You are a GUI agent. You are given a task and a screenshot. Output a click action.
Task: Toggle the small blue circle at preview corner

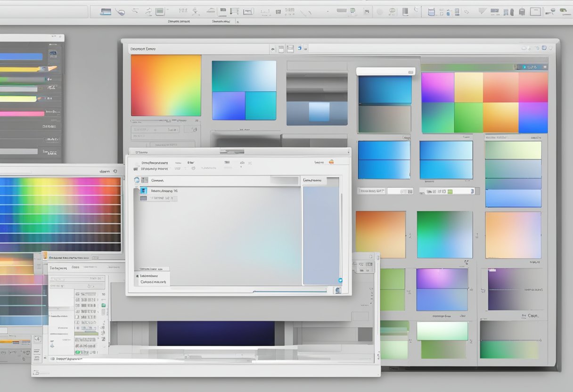tap(341, 280)
